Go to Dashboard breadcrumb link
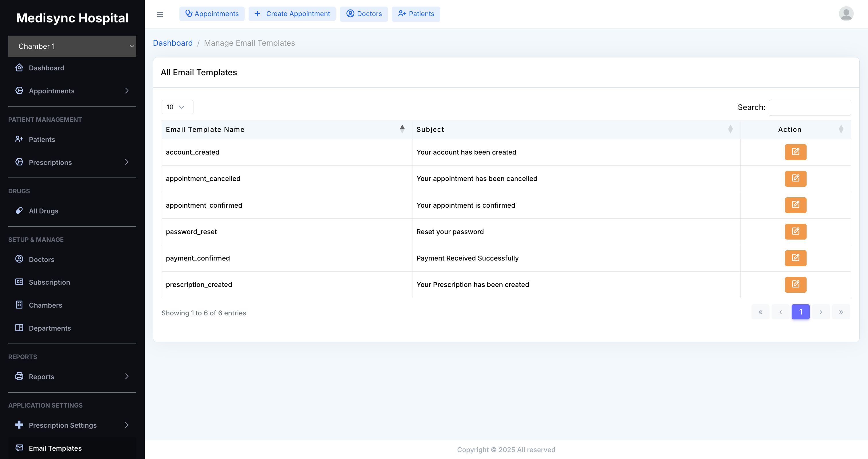Viewport: 868px width, 459px height. (x=173, y=43)
